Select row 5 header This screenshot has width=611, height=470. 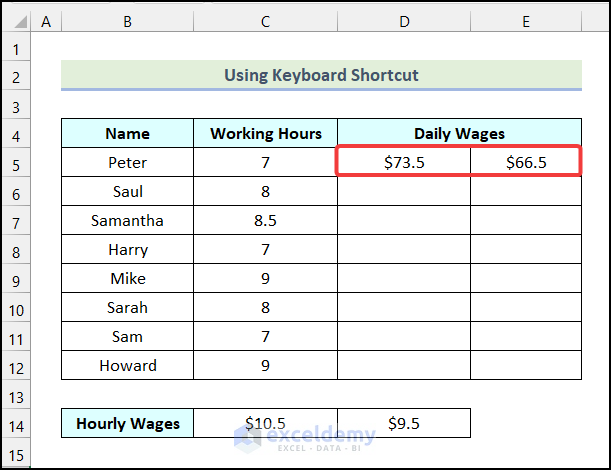click(x=16, y=162)
